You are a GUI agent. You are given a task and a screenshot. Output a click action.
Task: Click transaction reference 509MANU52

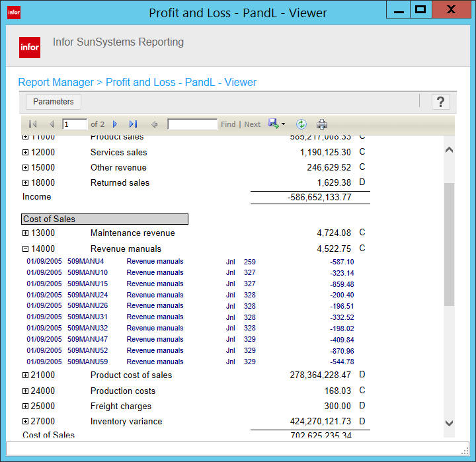coord(87,350)
